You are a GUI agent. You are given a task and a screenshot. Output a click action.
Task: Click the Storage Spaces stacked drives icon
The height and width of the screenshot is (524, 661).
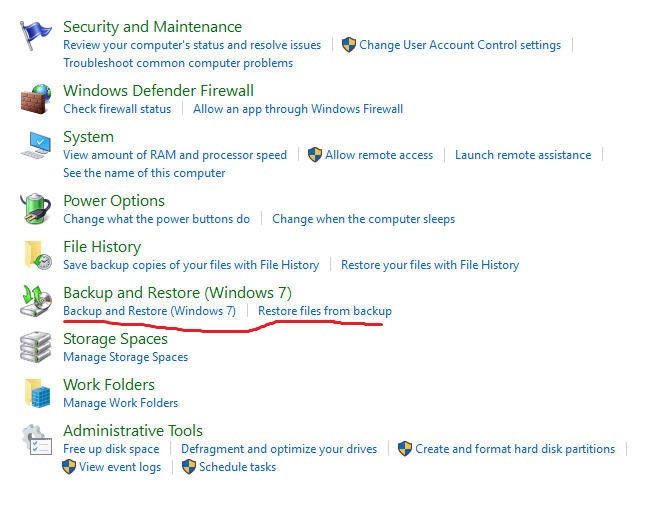click(x=37, y=347)
